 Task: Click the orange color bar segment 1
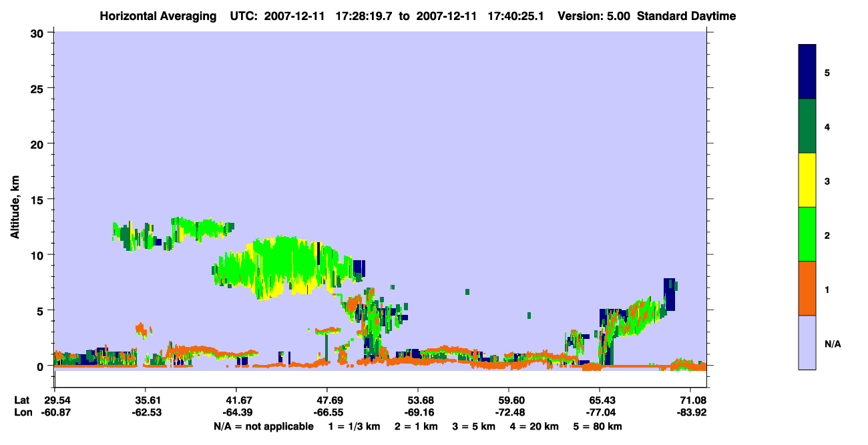(807, 288)
